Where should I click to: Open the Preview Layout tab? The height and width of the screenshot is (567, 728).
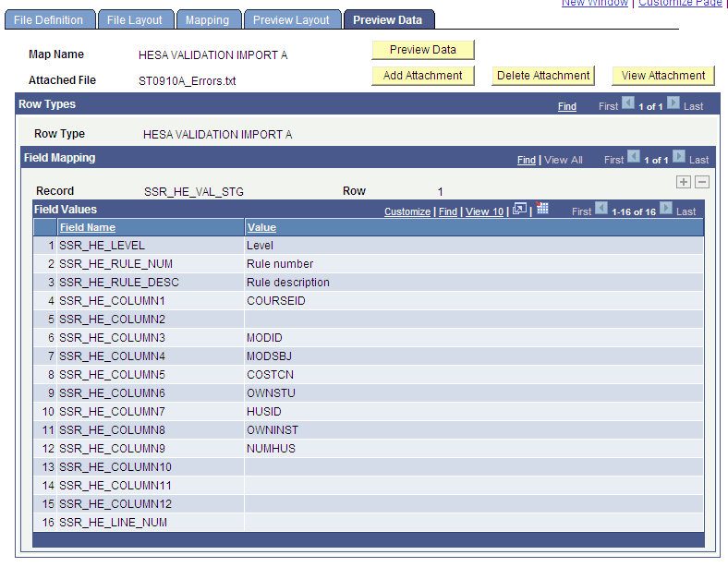coord(293,20)
